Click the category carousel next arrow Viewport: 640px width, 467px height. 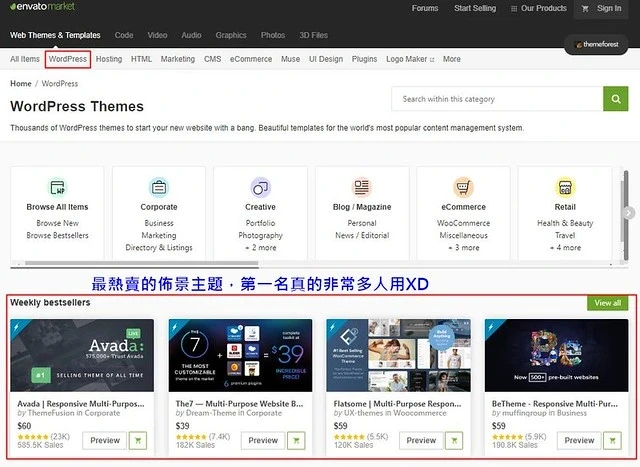click(629, 213)
